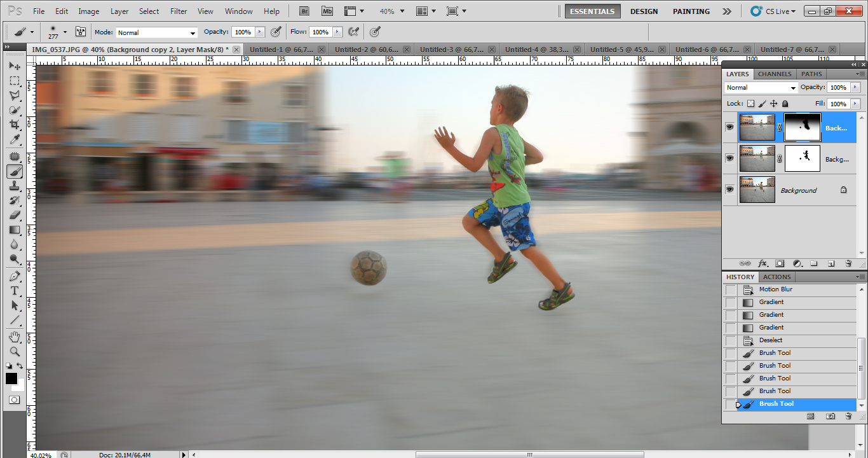This screenshot has width=868, height=458.
Task: Create new snapshot in History panel
Action: coord(831,416)
